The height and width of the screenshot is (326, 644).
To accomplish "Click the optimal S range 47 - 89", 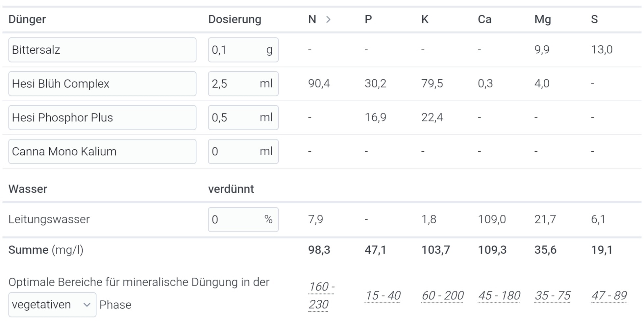I will pyautogui.click(x=609, y=295).
